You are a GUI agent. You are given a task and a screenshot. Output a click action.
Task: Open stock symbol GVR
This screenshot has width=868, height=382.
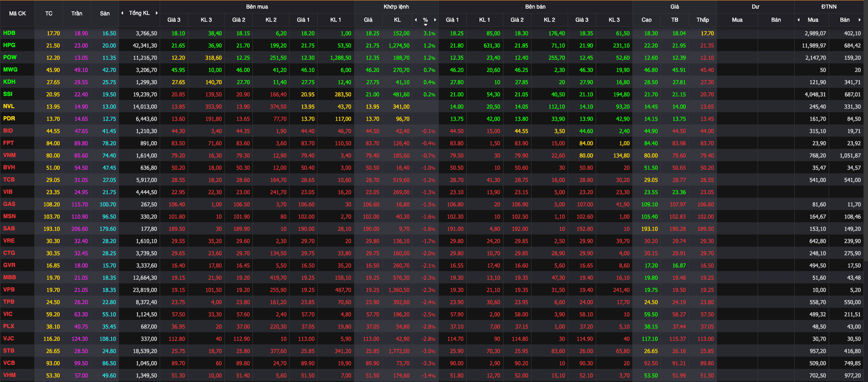click(9, 265)
